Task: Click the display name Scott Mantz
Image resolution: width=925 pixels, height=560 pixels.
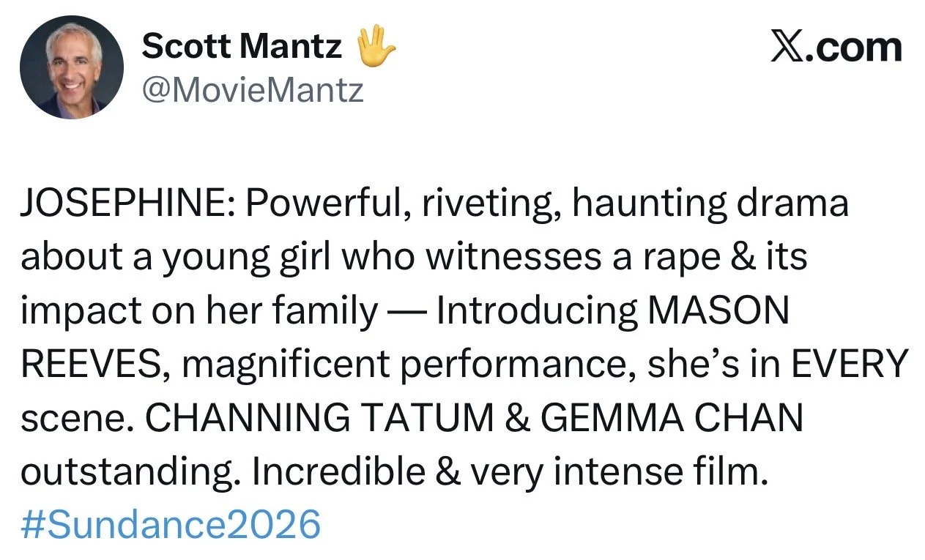Action: coord(242,48)
